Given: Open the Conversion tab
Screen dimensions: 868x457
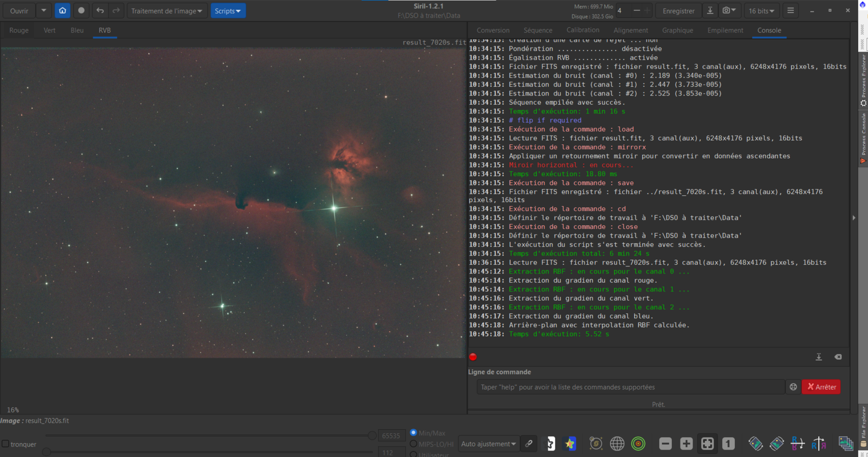Looking at the screenshot, I should point(493,30).
